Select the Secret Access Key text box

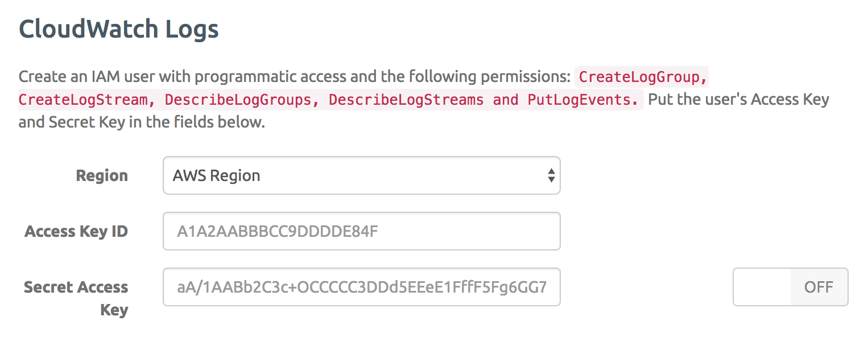click(x=362, y=287)
